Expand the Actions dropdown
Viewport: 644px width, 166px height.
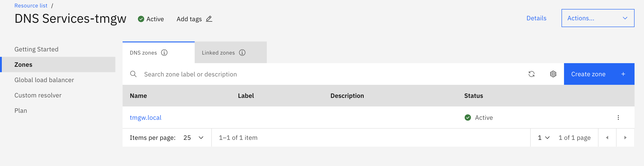[598, 18]
